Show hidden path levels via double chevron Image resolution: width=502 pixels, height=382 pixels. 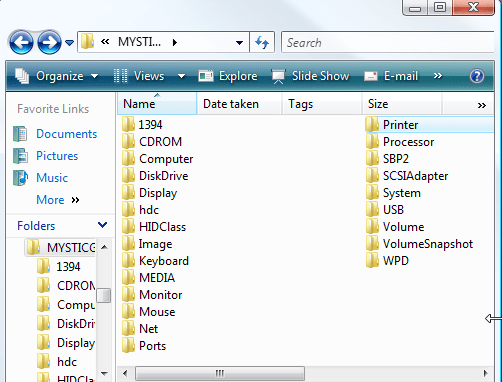pyautogui.click(x=105, y=42)
